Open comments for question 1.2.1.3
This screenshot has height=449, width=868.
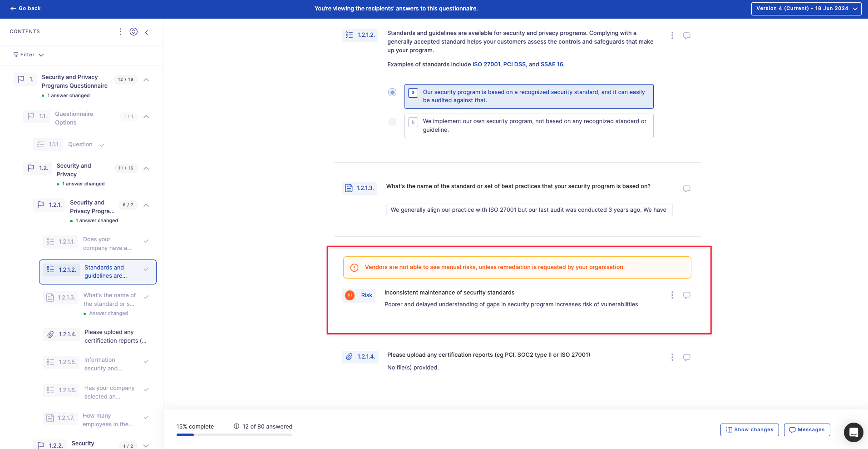[x=687, y=189]
